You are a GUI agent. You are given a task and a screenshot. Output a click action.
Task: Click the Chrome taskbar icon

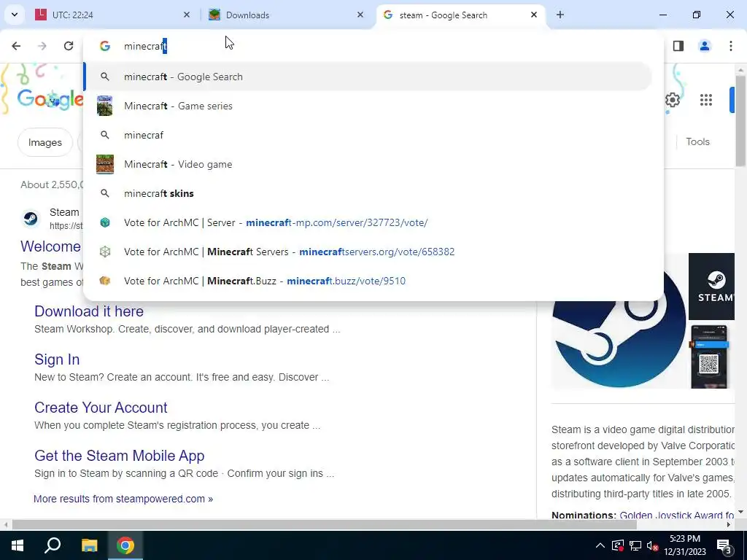pyautogui.click(x=125, y=545)
